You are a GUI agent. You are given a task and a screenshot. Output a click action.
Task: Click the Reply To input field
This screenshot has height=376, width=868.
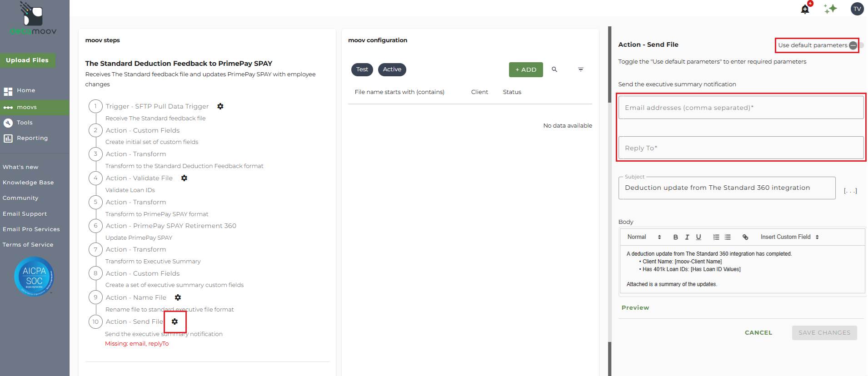coord(741,148)
